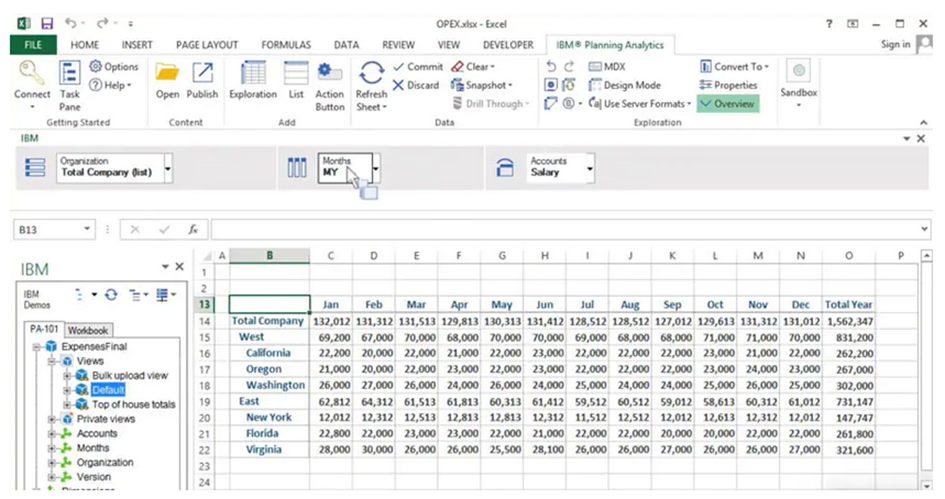Open the Accounts Salary dropdown arrow

coord(590,168)
